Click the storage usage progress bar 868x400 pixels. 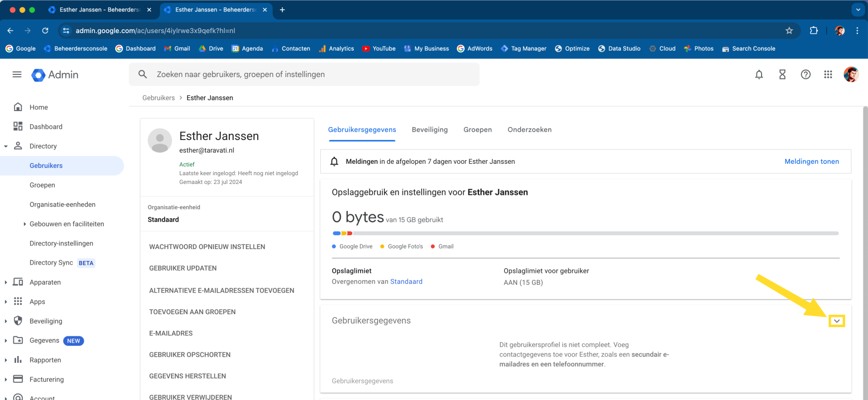coord(585,234)
